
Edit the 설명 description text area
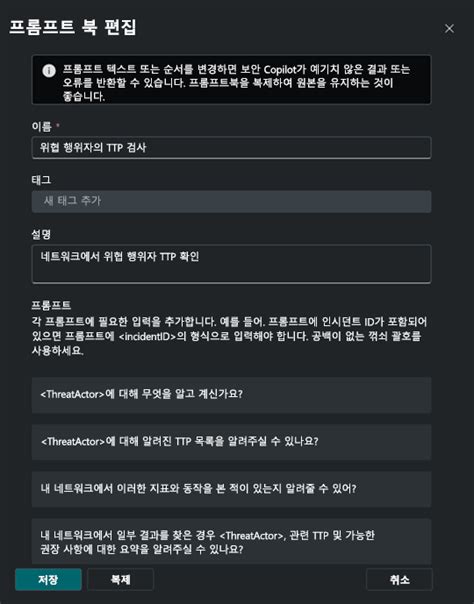231,264
